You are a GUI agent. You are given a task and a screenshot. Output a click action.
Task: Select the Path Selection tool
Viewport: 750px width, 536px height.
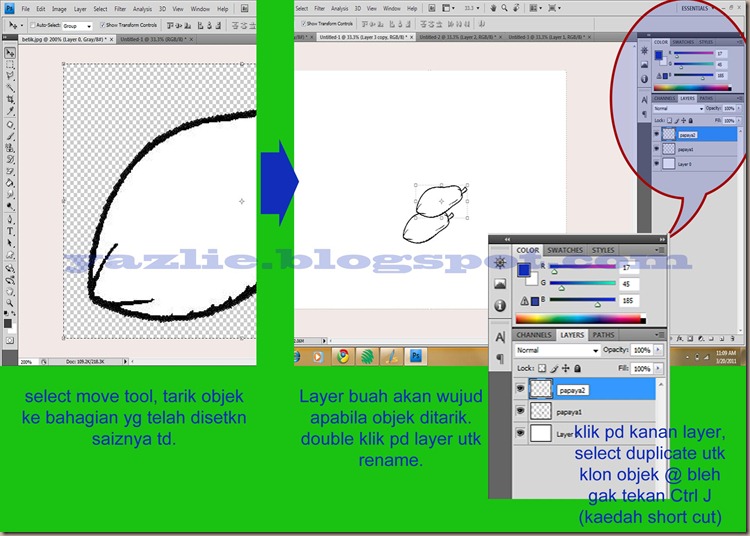pyautogui.click(x=10, y=243)
